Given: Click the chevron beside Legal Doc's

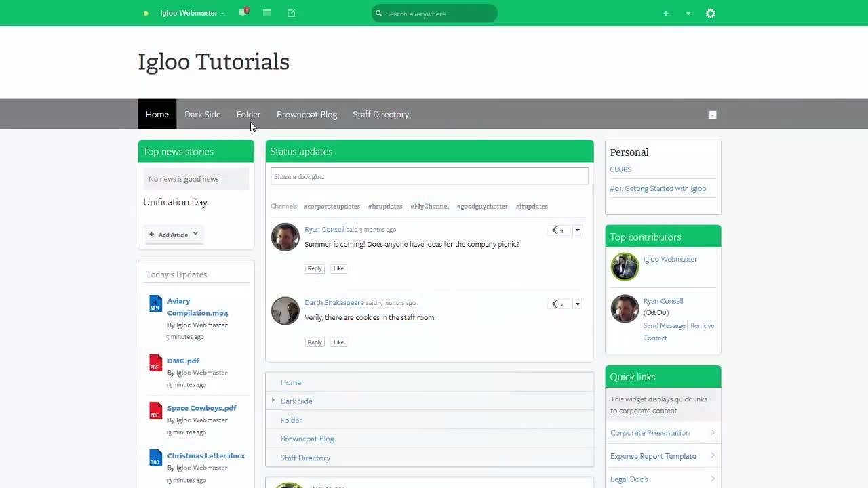Looking at the screenshot, I should [x=712, y=479].
